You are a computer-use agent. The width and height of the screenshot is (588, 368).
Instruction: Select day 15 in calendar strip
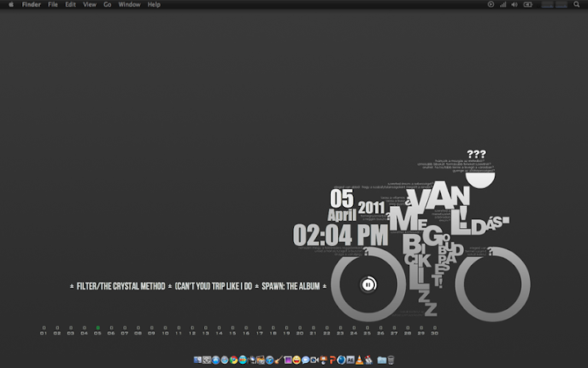click(x=233, y=330)
